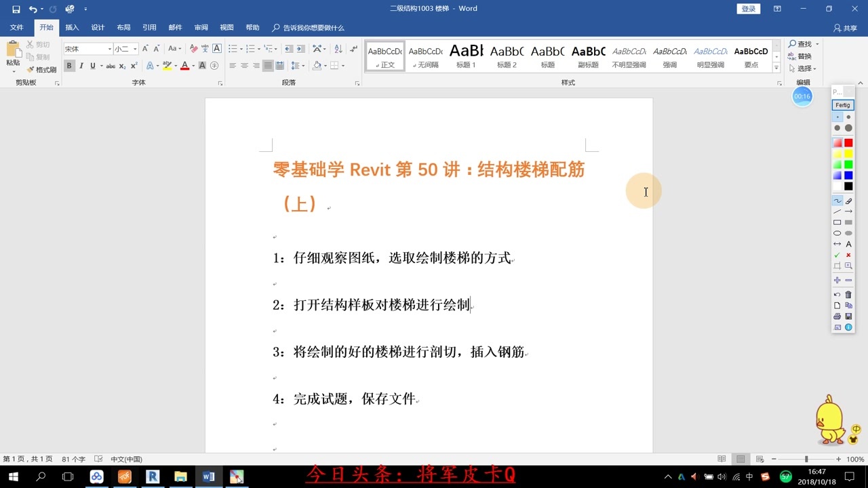Click the Login (登录) button
Screen dimensions: 868x488
click(748, 9)
